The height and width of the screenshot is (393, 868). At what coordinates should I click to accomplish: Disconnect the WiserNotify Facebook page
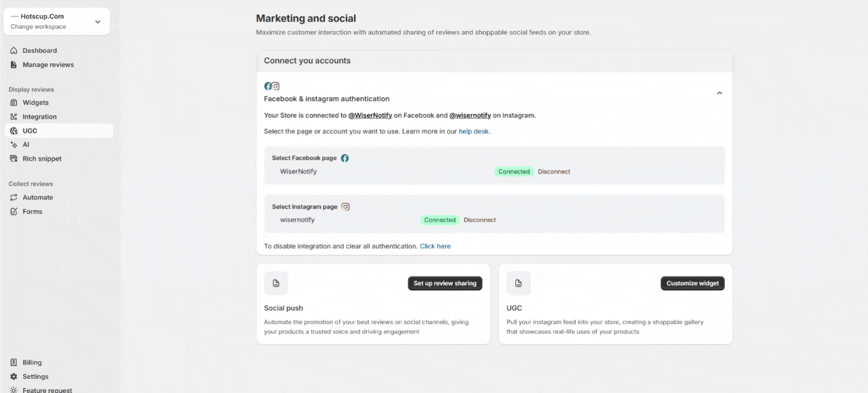coord(554,172)
